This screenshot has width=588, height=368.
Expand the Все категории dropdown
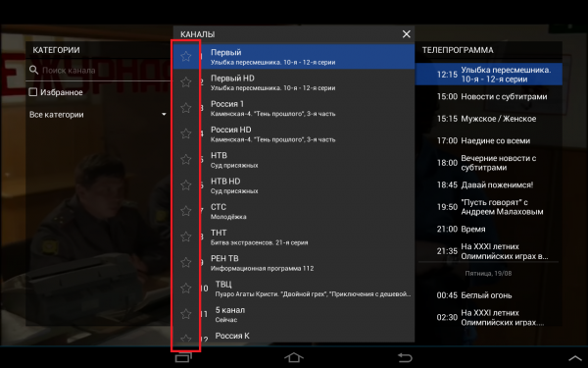97,115
